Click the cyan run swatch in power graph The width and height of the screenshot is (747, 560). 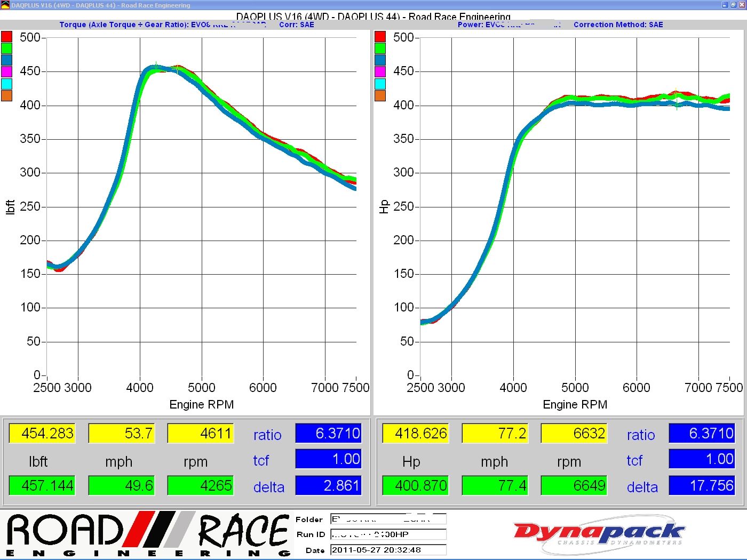(380, 84)
